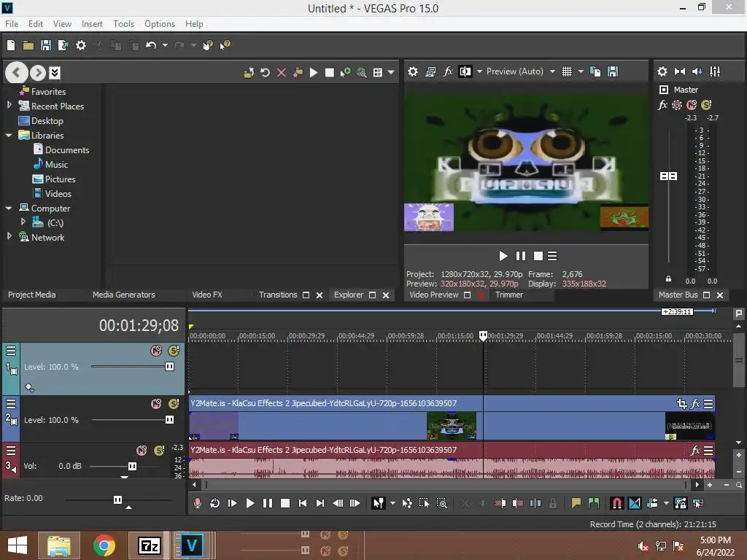Adjust playback Rate slider
Viewport: 747px width, 560px height.
(117, 499)
